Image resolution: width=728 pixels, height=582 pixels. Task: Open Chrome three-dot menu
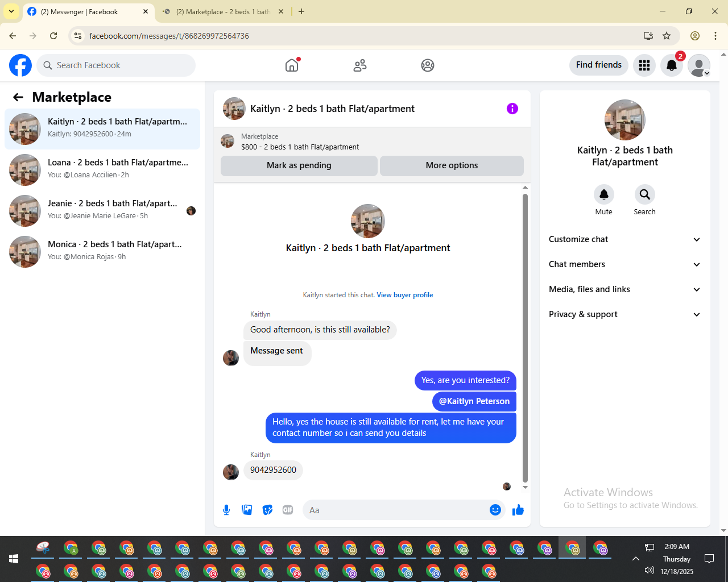tap(715, 36)
